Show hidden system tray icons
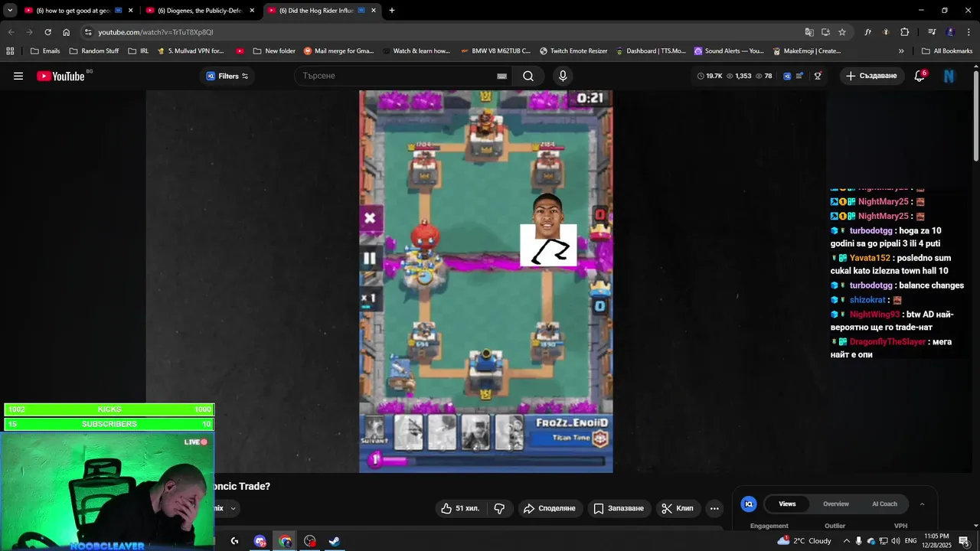Screen dimensions: 980x551 click(845, 541)
